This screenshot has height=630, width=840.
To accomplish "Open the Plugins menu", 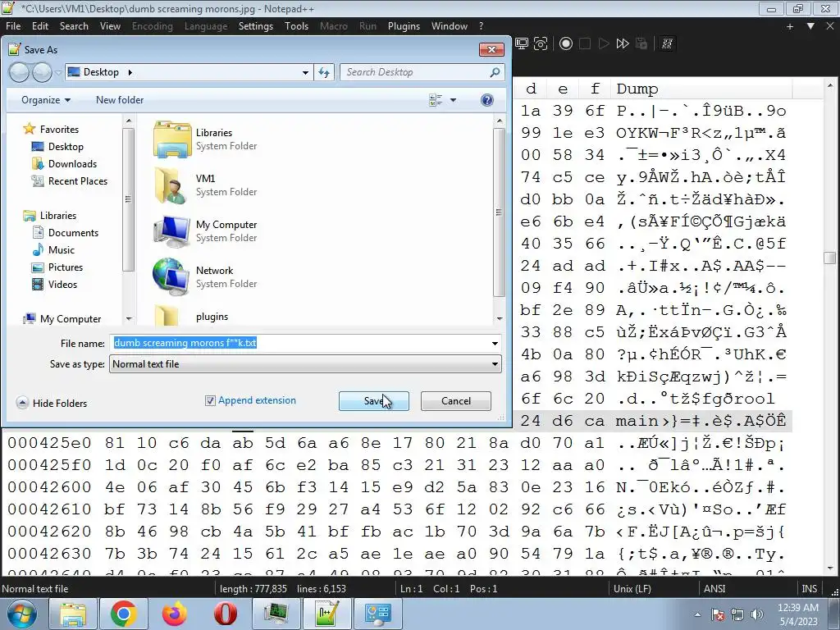I will (404, 26).
